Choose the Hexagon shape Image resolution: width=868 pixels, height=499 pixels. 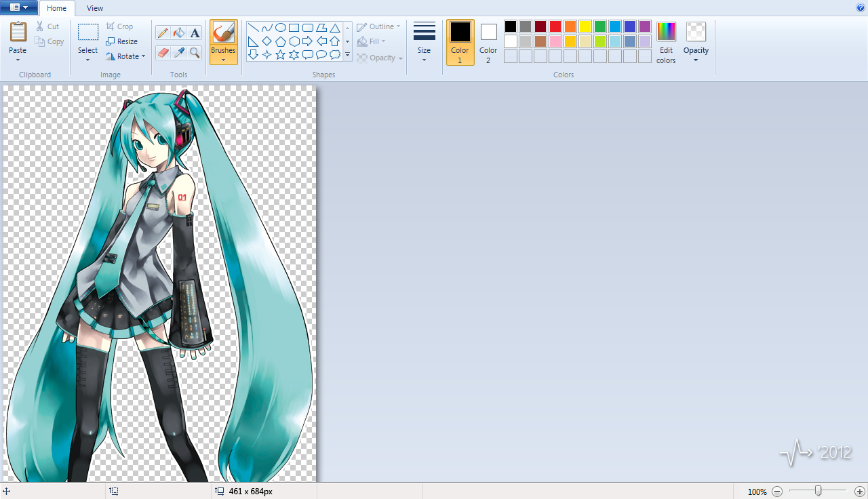(294, 41)
